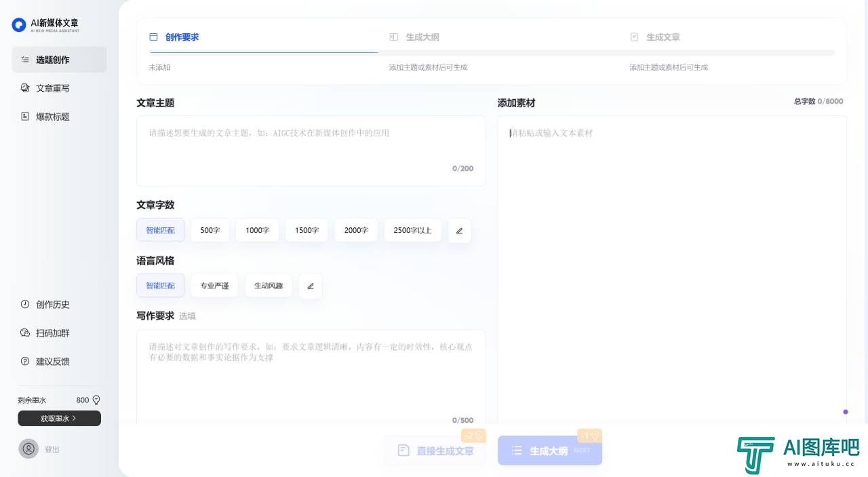Click the ink drop icon beside 800
The image size is (868, 477).
pyautogui.click(x=96, y=400)
